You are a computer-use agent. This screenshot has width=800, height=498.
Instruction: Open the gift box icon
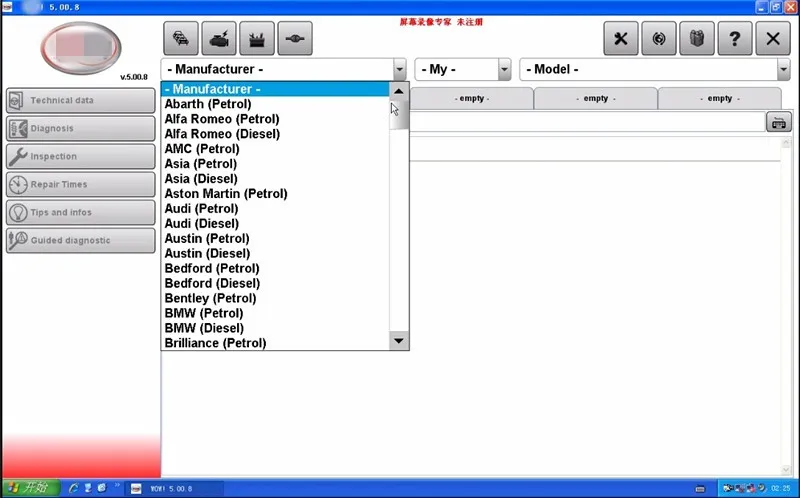(x=697, y=38)
